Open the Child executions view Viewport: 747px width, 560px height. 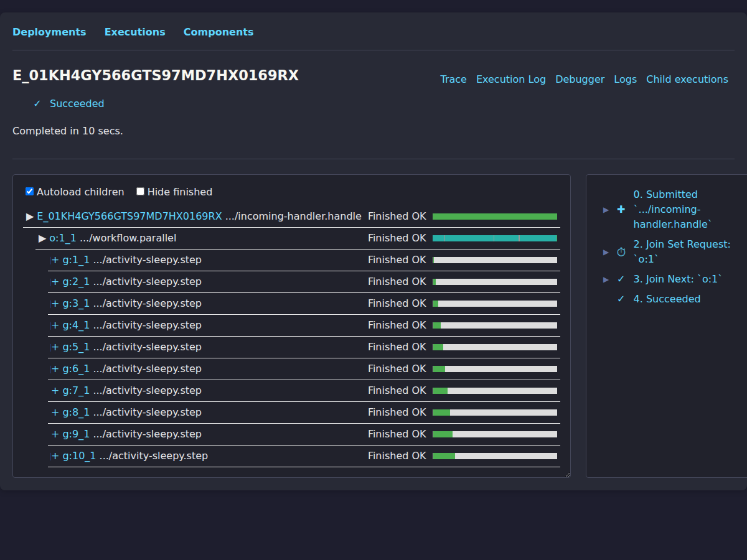click(687, 79)
